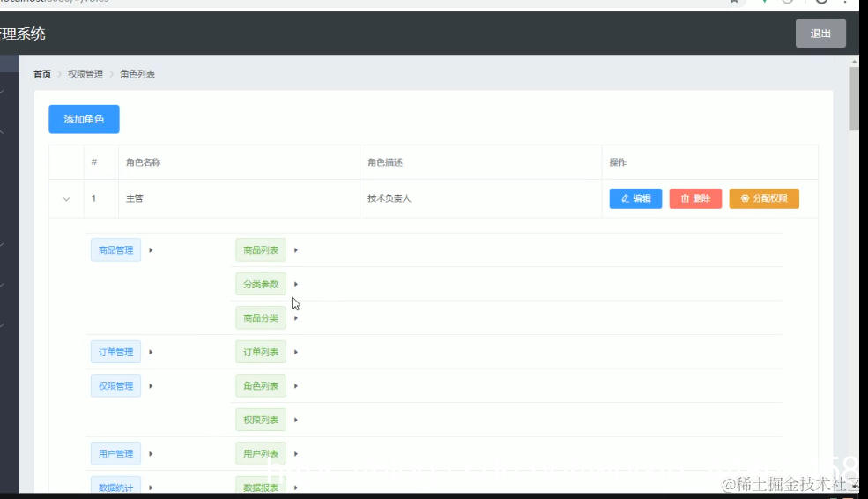Delete the 主管 role with 删除
The width and height of the screenshot is (868, 499).
(x=695, y=198)
